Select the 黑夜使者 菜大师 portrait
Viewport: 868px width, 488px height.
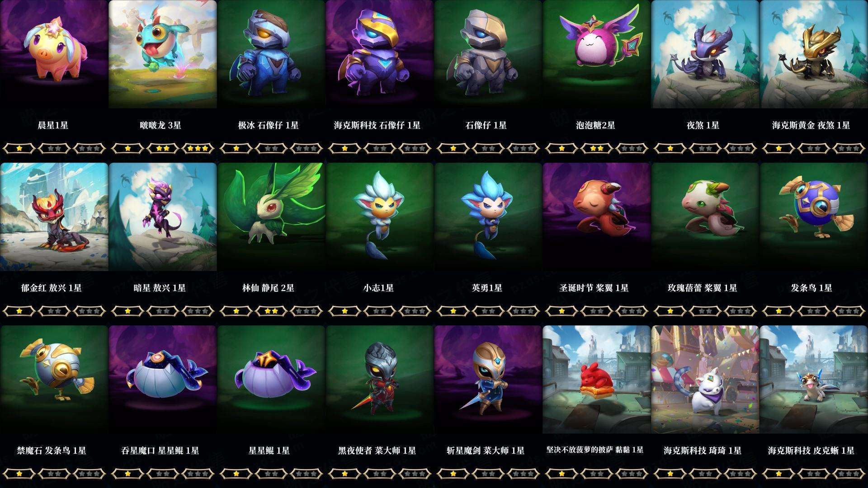point(380,380)
